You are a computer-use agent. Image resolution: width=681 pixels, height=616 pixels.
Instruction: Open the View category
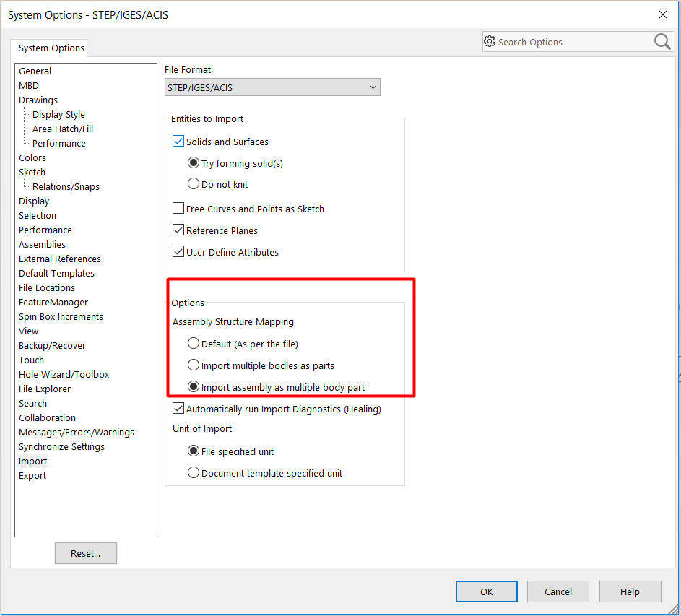(28, 331)
